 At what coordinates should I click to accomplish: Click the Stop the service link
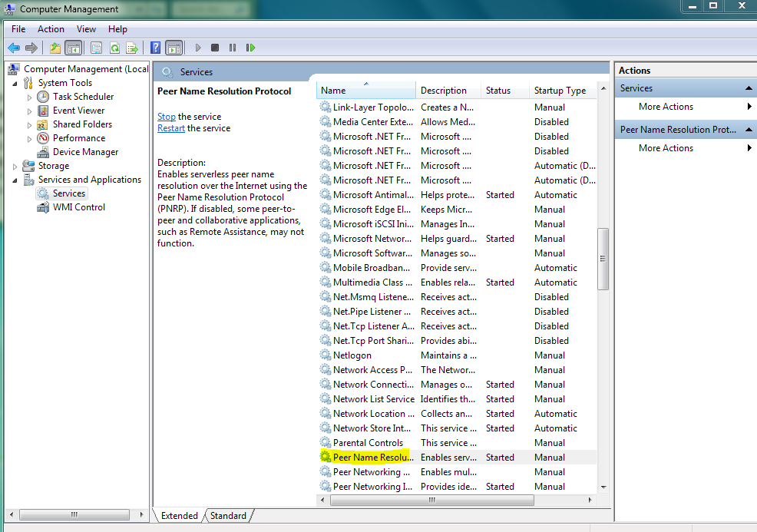[x=166, y=117]
